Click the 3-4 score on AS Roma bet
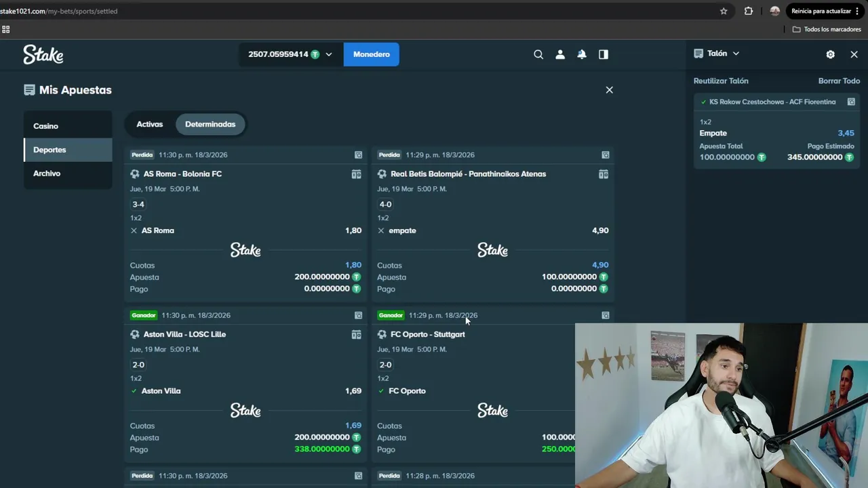The image size is (868, 488). [138, 204]
